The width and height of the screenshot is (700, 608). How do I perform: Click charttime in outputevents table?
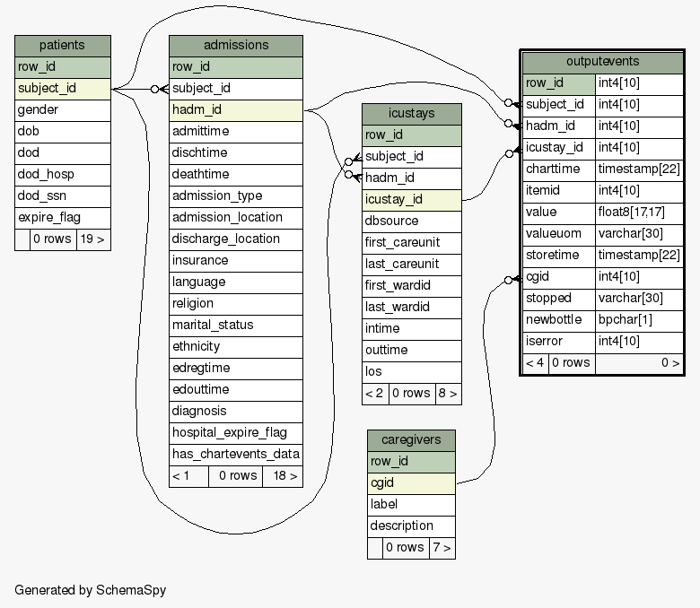(x=559, y=169)
